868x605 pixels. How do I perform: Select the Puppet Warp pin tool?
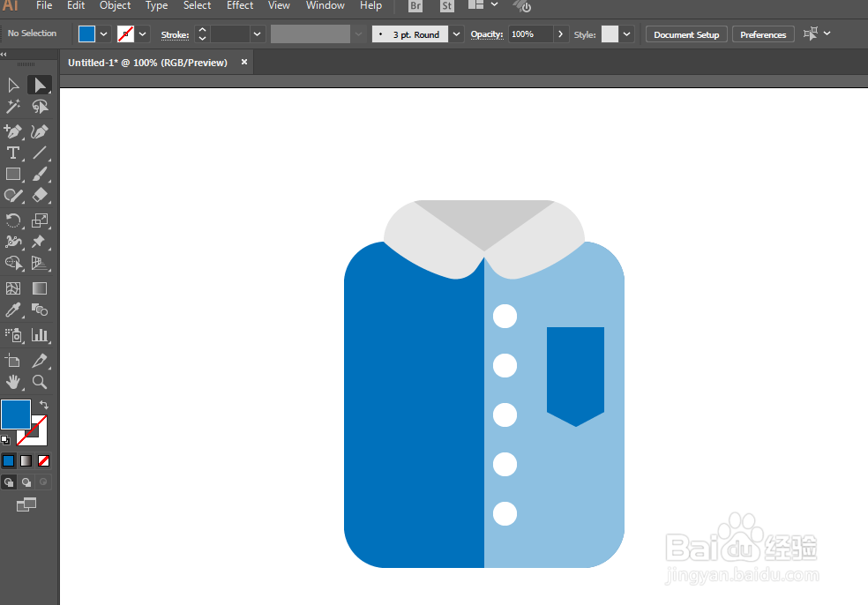40,242
